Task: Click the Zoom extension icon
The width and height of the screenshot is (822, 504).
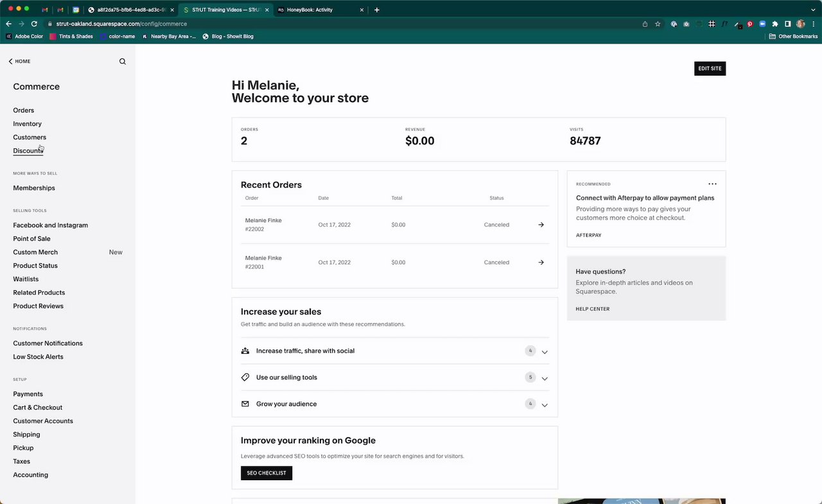Action: click(762, 24)
